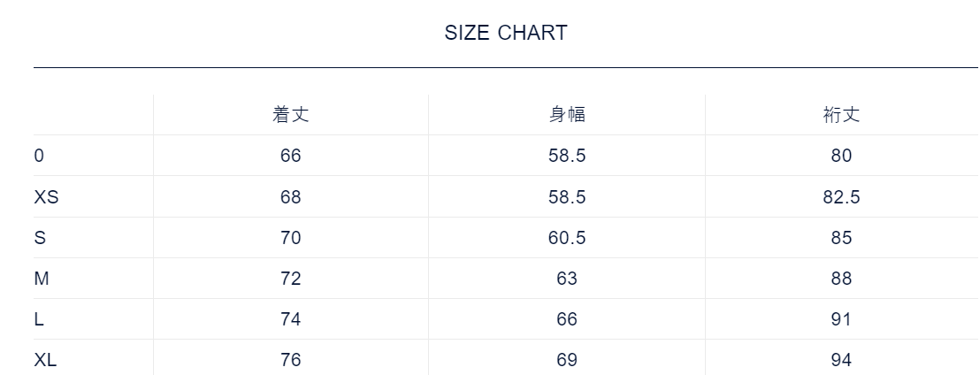Click the 裄丈 column header
The height and width of the screenshot is (375, 980).
coord(841,115)
